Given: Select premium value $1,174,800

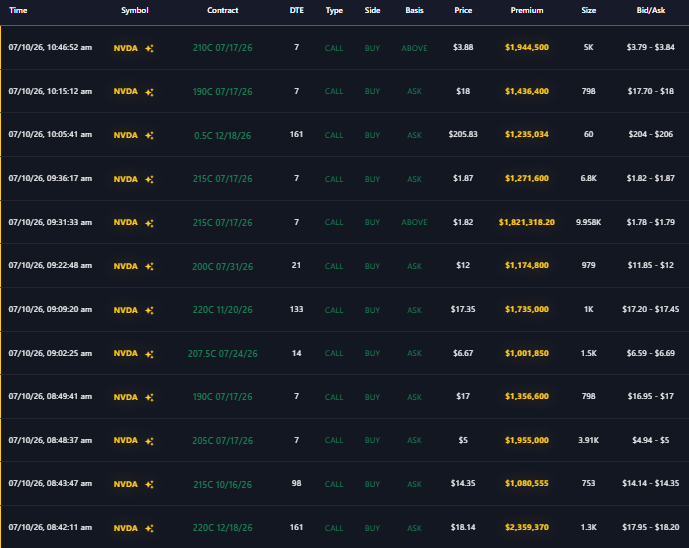Looking at the screenshot, I should point(527,265).
